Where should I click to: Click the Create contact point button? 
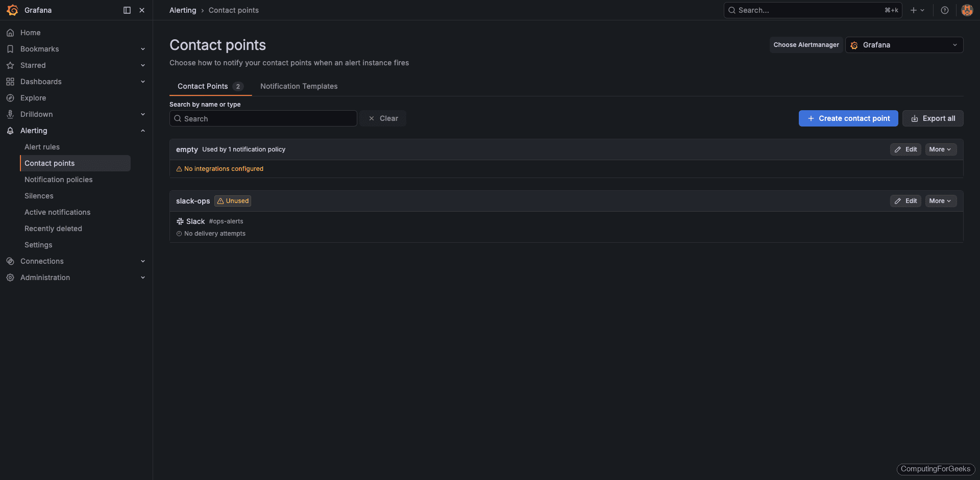pyautogui.click(x=848, y=118)
